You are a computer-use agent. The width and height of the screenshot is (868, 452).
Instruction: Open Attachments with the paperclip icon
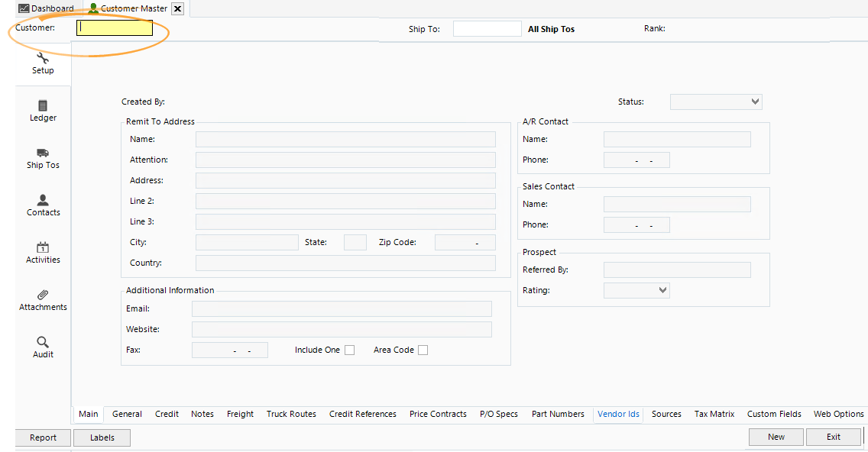pyautogui.click(x=42, y=295)
